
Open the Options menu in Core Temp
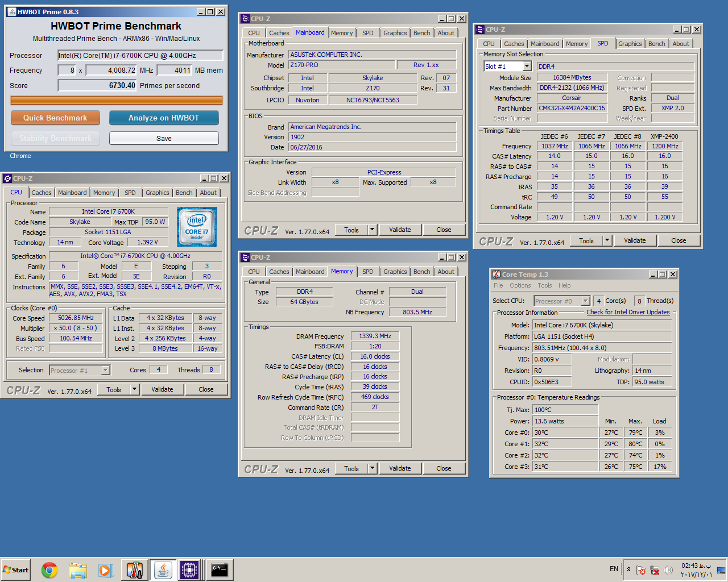coord(520,285)
